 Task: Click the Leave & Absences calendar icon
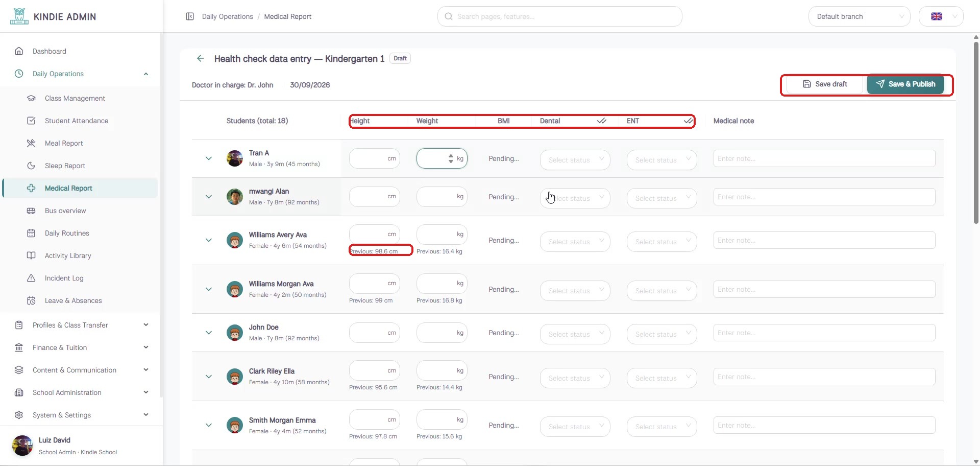tap(31, 300)
